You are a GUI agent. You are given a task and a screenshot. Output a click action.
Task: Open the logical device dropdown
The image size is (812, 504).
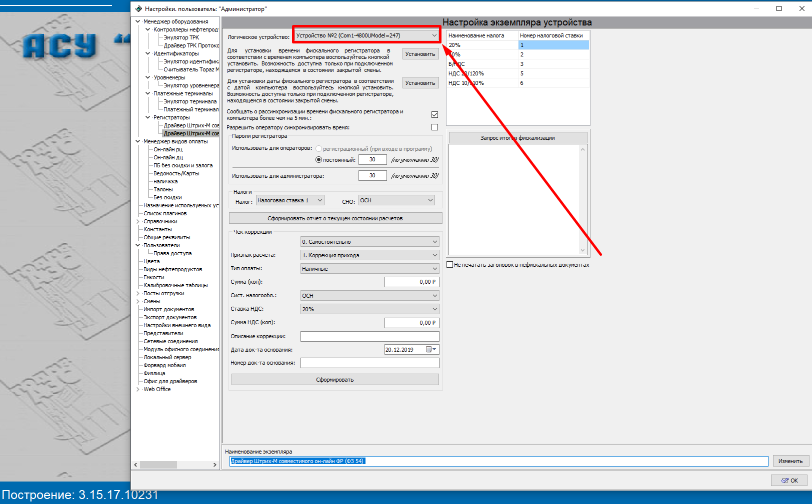tap(433, 35)
